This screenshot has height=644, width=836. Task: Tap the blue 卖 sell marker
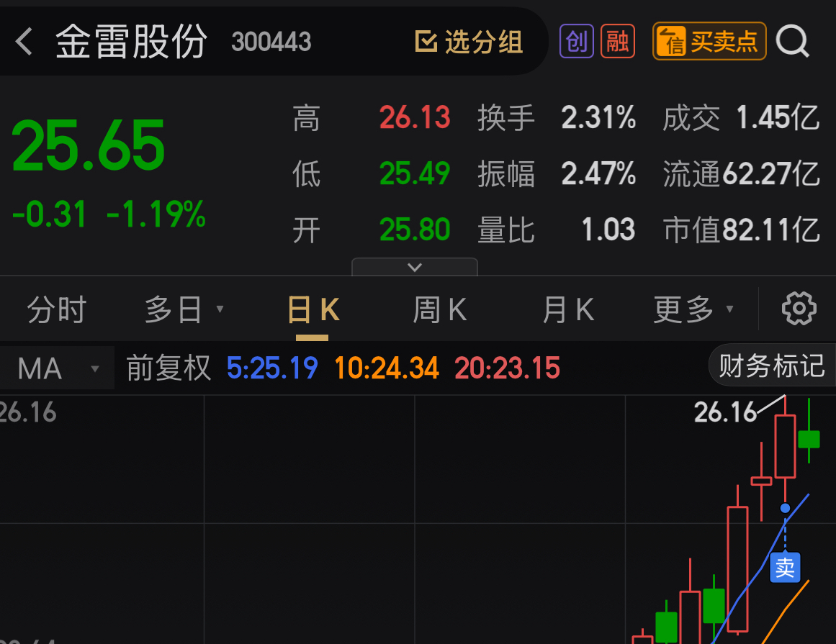(x=785, y=567)
